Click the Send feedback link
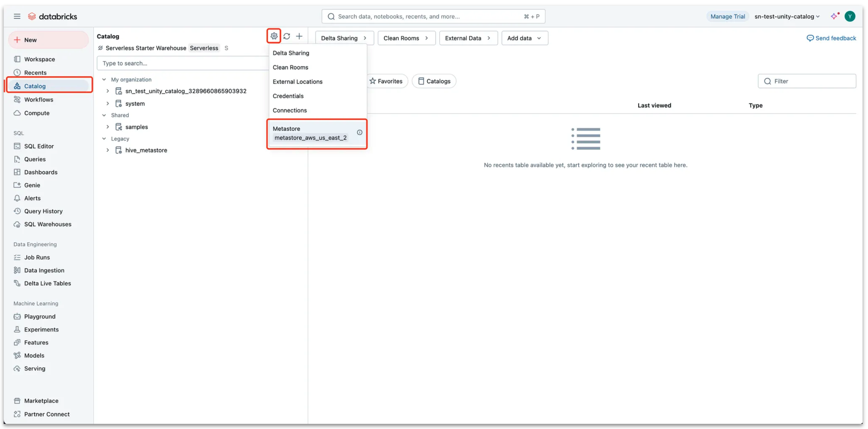868x429 pixels. tap(831, 38)
